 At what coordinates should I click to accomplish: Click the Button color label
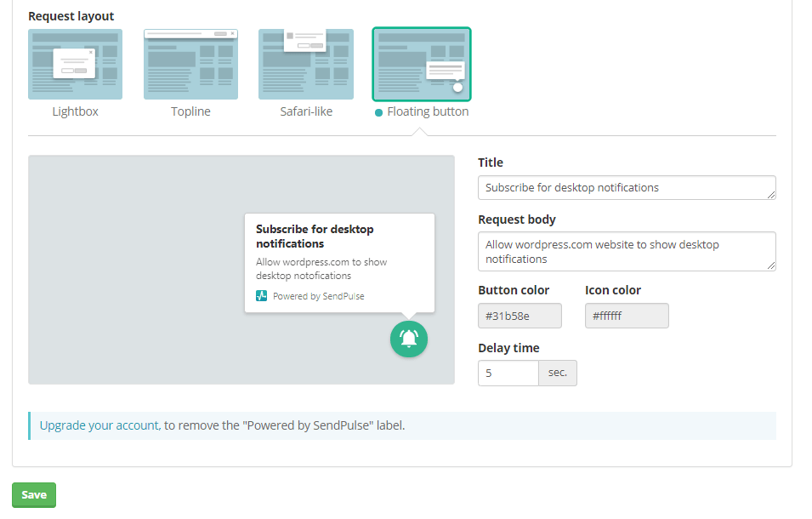point(514,290)
